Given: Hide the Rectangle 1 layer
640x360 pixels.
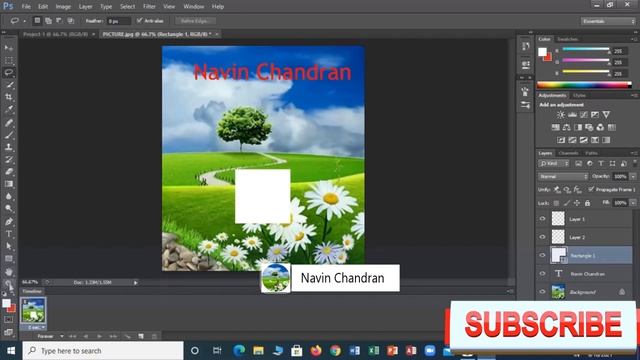Looking at the screenshot, I should (542, 255).
